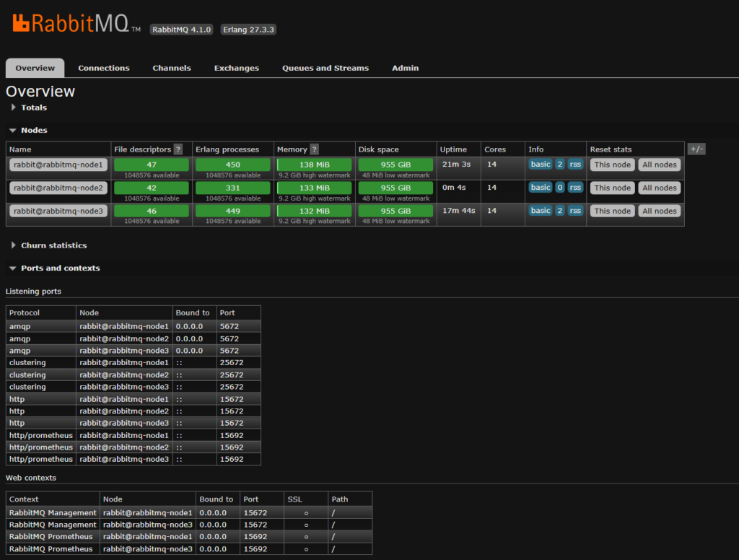
Task: Click node2 uptime value 0m 4s
Action: tap(454, 187)
